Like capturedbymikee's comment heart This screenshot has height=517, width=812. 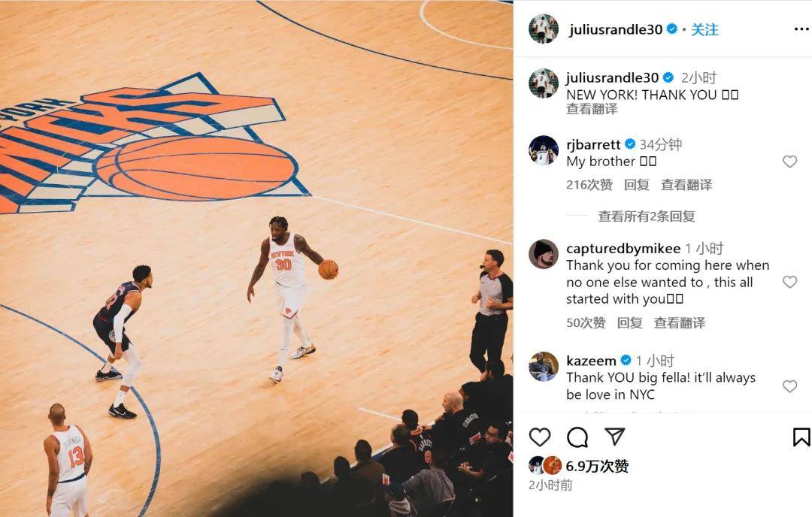click(789, 282)
